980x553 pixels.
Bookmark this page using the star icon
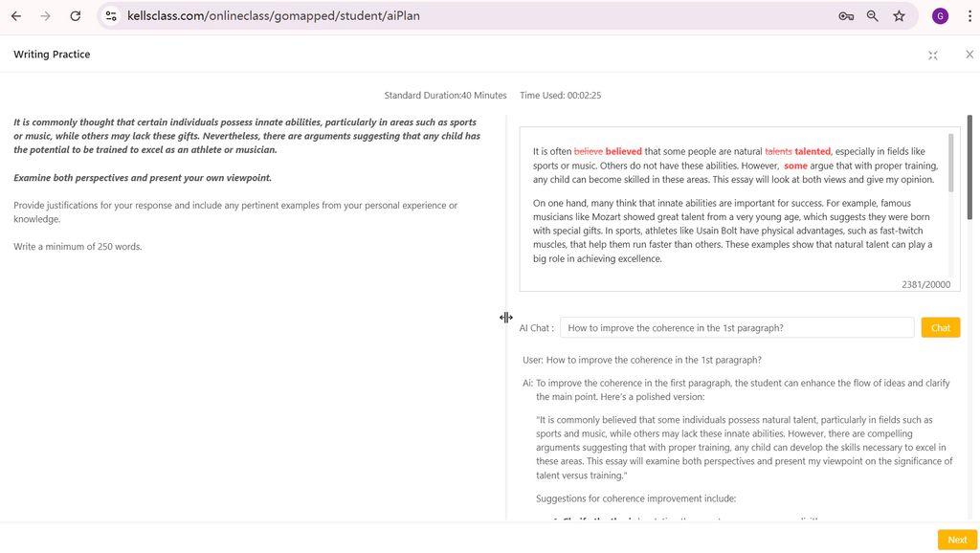coord(897,15)
